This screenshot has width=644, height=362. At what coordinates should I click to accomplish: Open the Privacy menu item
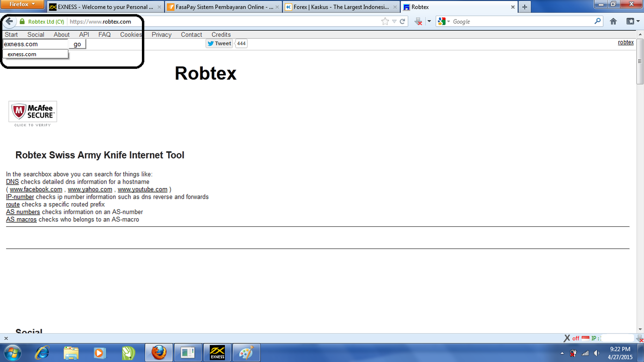coord(162,35)
